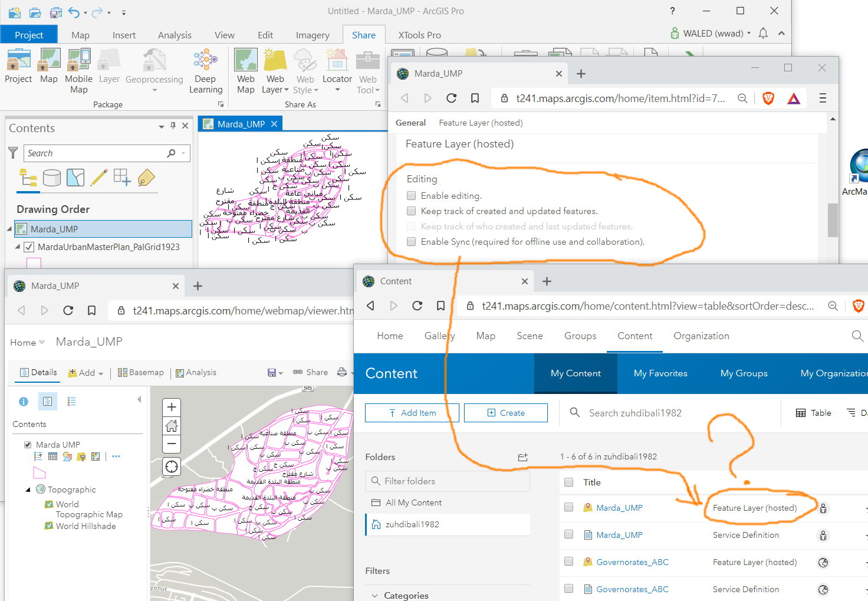Open the Governorates_ABC Service Definition link
Screen dimensions: 868x601
point(632,589)
